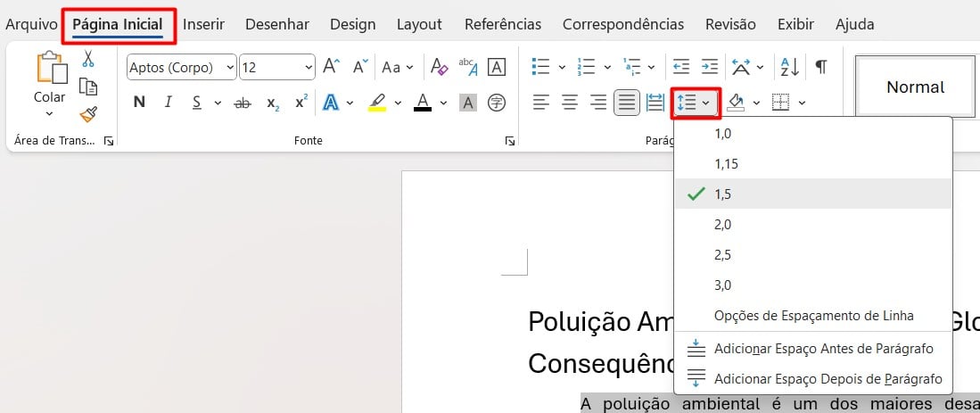
Task: Apply yellow text highlight color
Action: 377,103
